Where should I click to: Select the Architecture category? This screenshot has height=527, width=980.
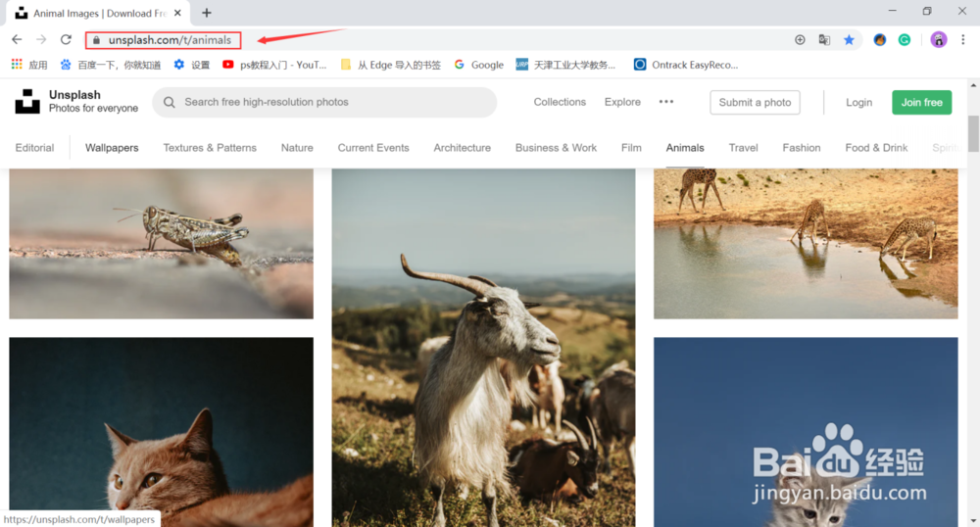[x=462, y=148]
